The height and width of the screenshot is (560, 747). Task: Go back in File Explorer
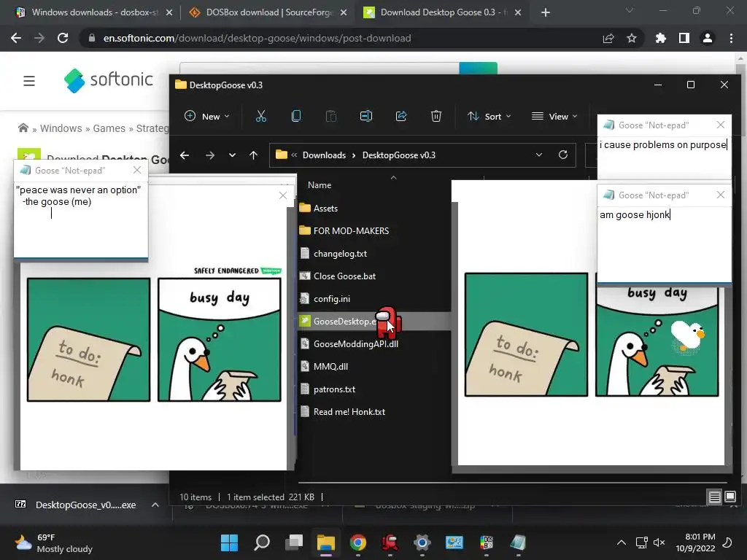click(185, 155)
